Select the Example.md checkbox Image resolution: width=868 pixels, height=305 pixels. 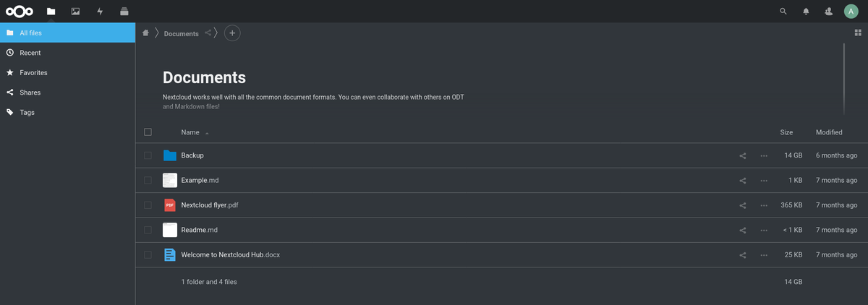(x=148, y=180)
